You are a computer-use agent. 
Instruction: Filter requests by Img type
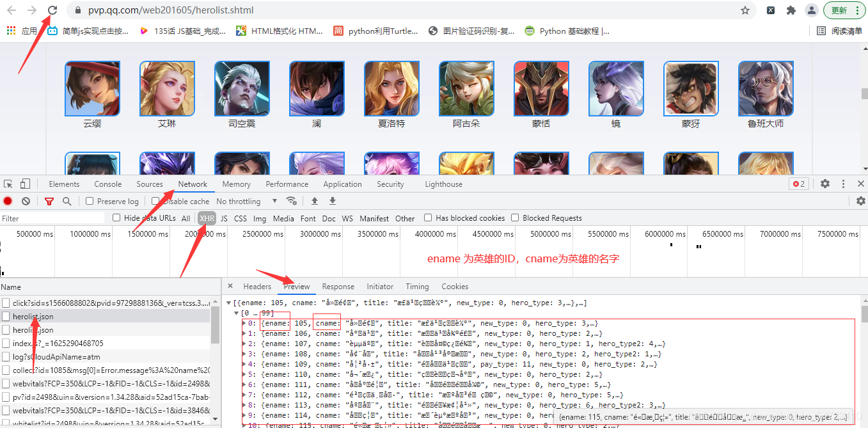coord(260,218)
